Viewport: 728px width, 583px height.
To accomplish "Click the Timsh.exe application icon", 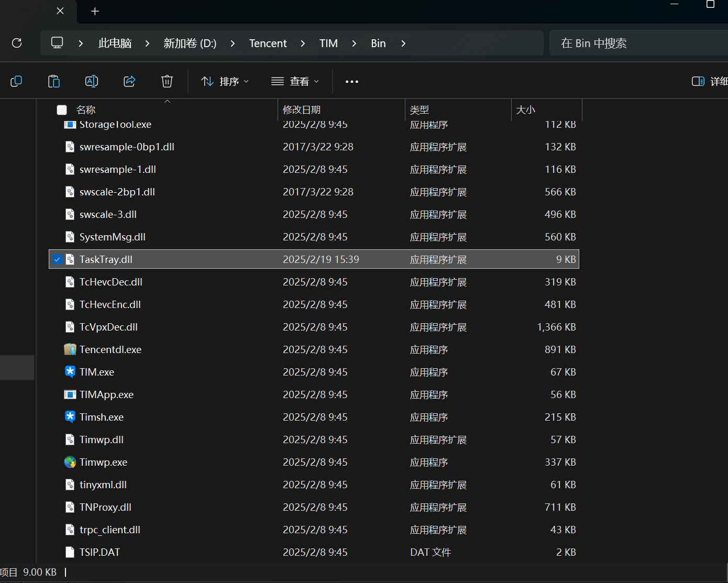I will (x=70, y=417).
